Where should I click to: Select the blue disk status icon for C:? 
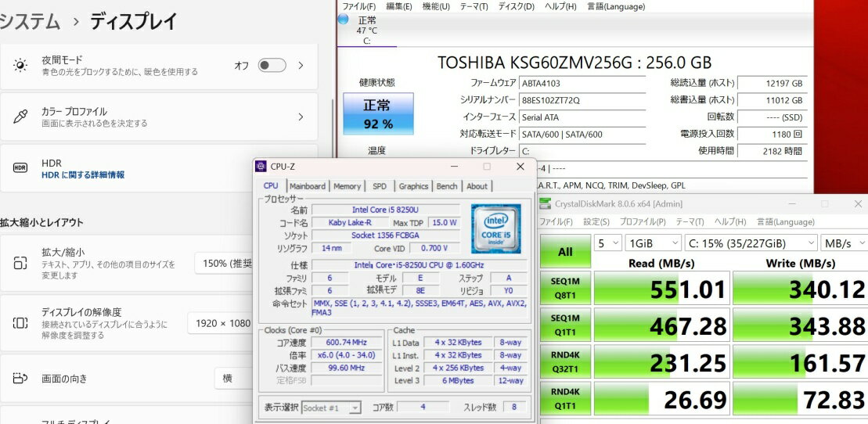coord(344,20)
